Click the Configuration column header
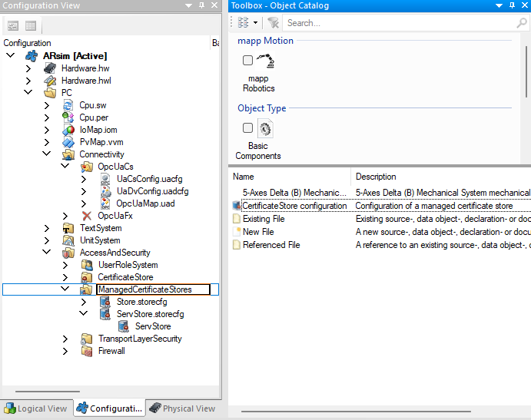This screenshot has height=420, width=531. point(105,43)
